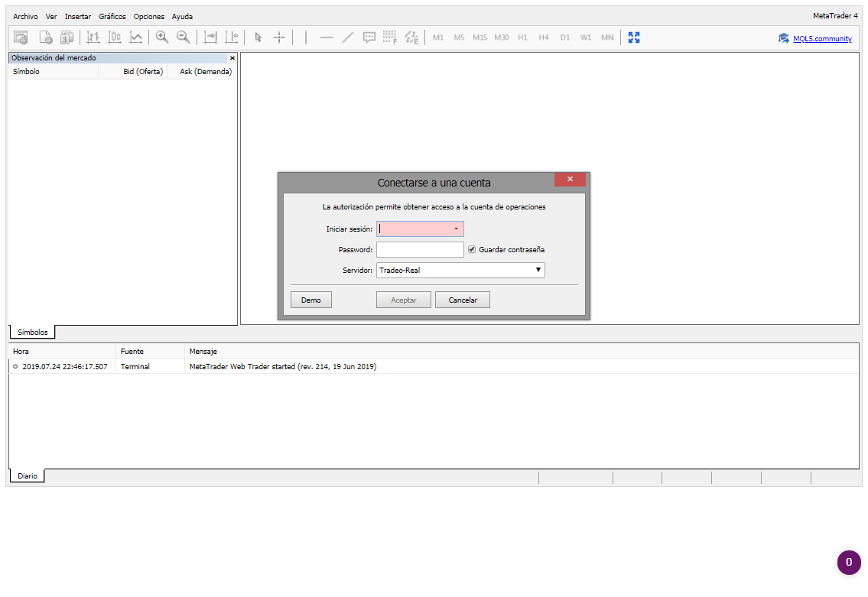Select the M1 timeframe
Screen dimensions: 868x597
coord(438,37)
